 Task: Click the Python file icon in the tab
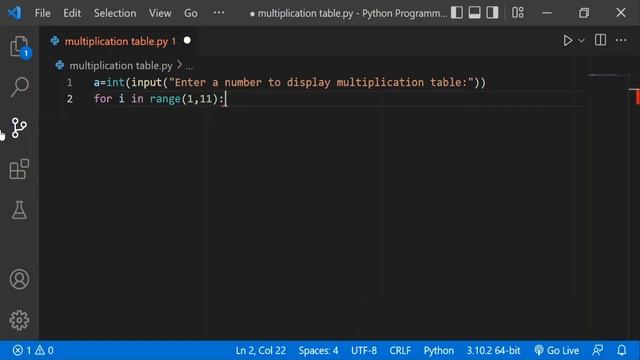55,41
